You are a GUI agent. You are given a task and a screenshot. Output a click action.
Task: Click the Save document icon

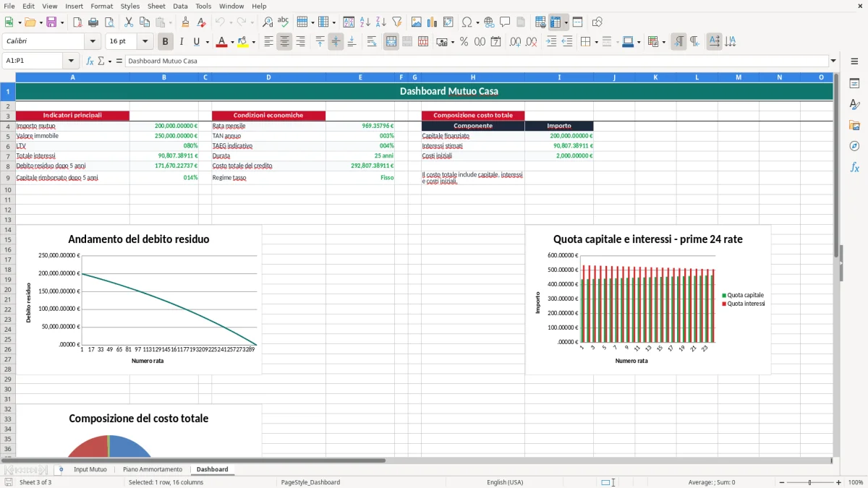(x=51, y=22)
